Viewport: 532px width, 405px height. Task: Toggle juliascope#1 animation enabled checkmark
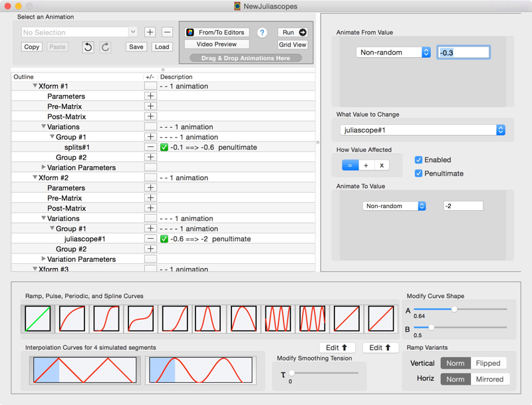click(x=164, y=239)
